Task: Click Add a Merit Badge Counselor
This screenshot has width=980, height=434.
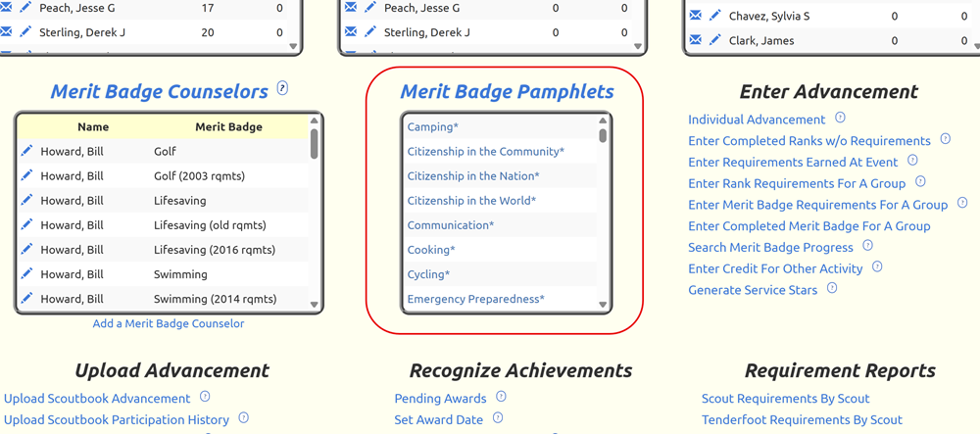Action: tap(169, 323)
